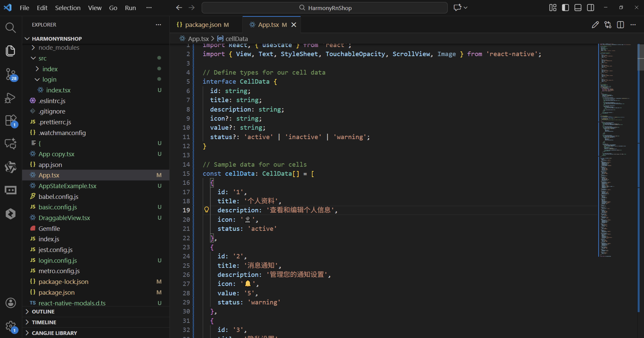
Task: Click the lightbulb code action icon
Action: tap(207, 210)
